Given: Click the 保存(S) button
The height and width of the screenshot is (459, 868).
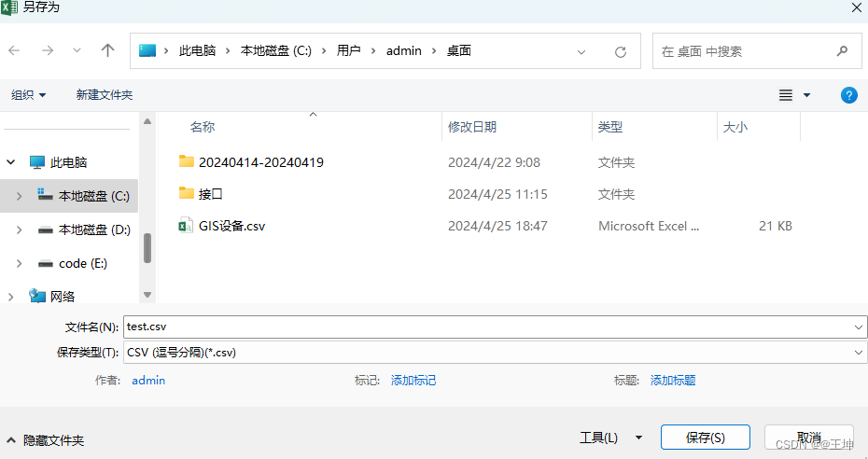Looking at the screenshot, I should pos(706,438).
